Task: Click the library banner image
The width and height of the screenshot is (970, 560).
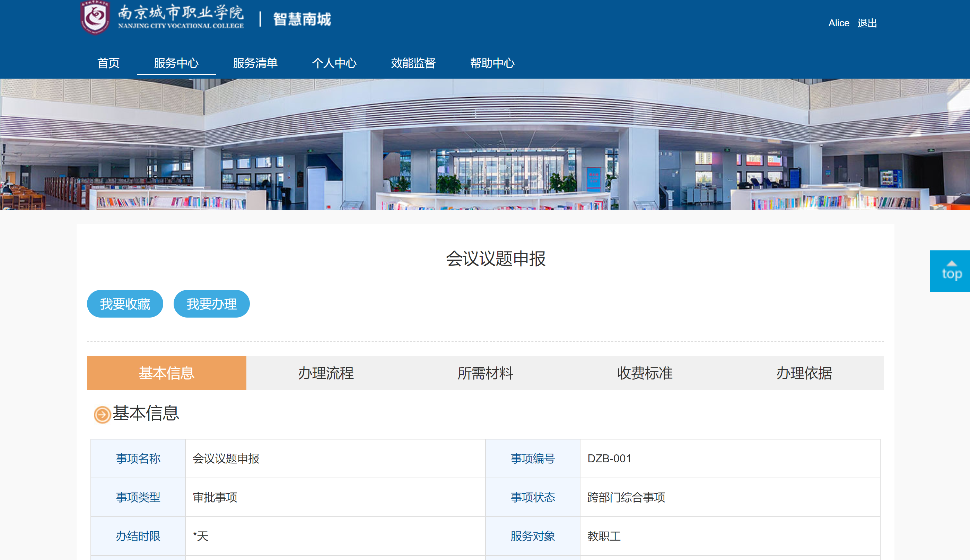Action: pos(485,144)
